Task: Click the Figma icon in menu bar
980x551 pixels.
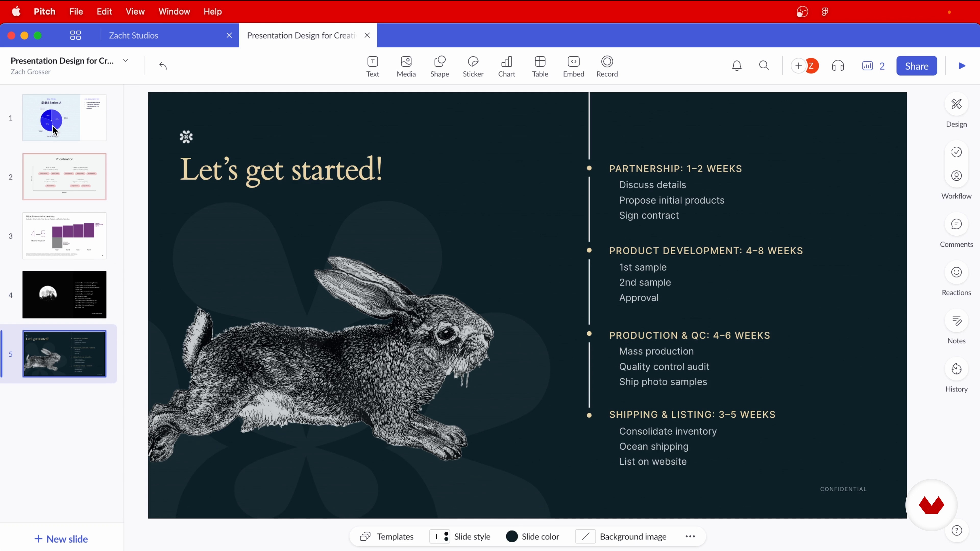Action: [x=825, y=12]
